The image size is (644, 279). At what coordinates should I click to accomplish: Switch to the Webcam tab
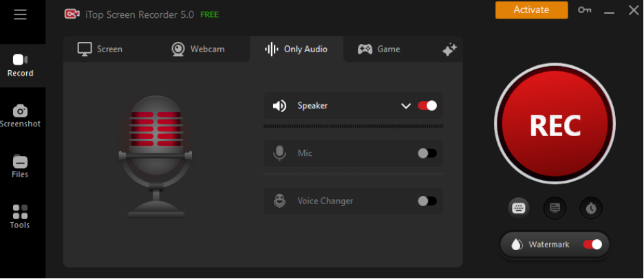(198, 49)
